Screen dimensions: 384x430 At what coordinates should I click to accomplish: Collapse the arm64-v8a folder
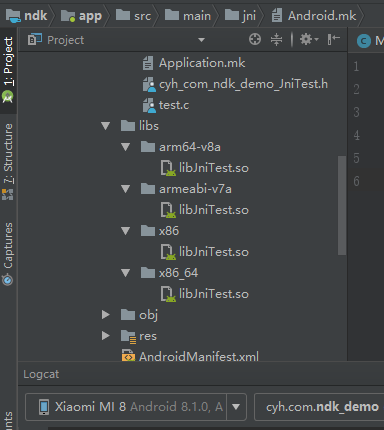(x=126, y=147)
